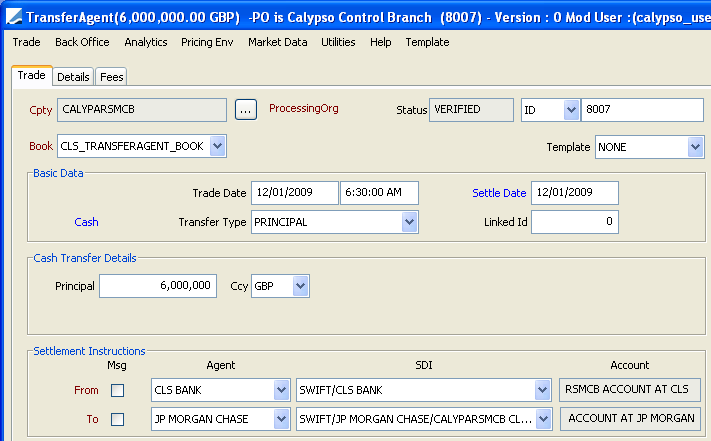711x441 pixels.
Task: Click the Settlement Instructions heading
Action: pyautogui.click(x=89, y=351)
